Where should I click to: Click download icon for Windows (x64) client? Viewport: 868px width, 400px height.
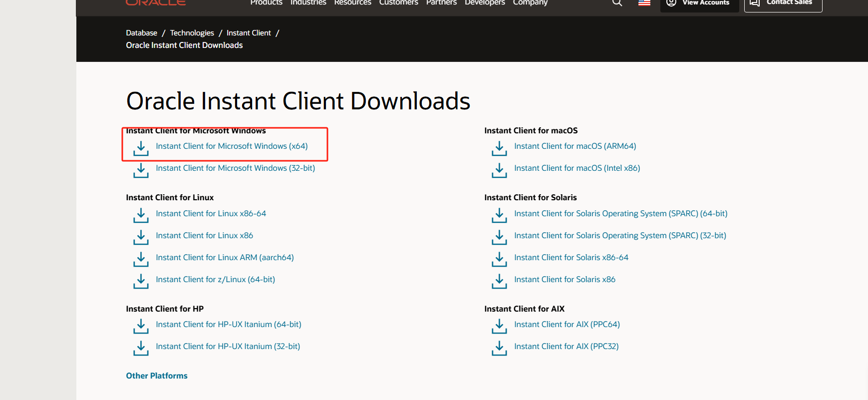141,148
